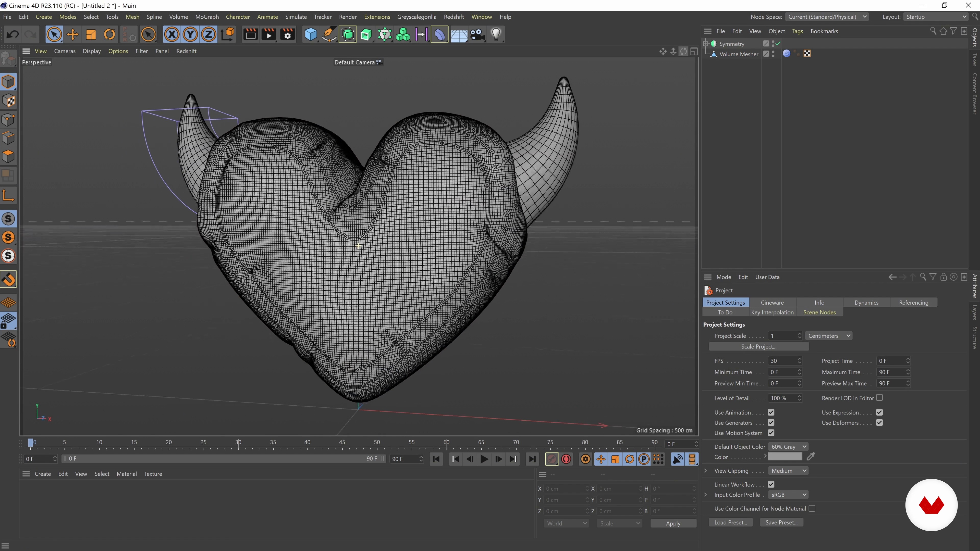Image resolution: width=980 pixels, height=551 pixels.
Task: Click the Color swatch in Project Settings
Action: pos(785,457)
